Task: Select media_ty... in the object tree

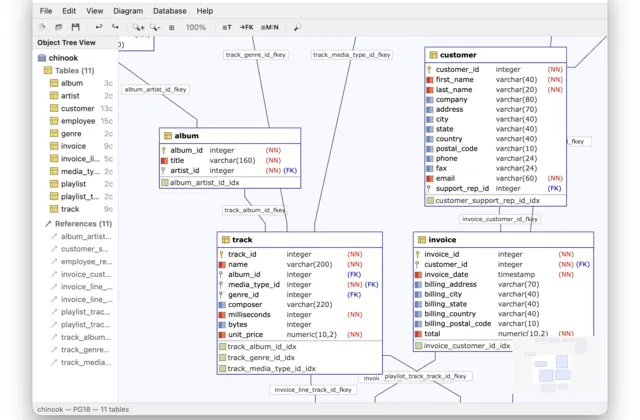Action: 81,171
